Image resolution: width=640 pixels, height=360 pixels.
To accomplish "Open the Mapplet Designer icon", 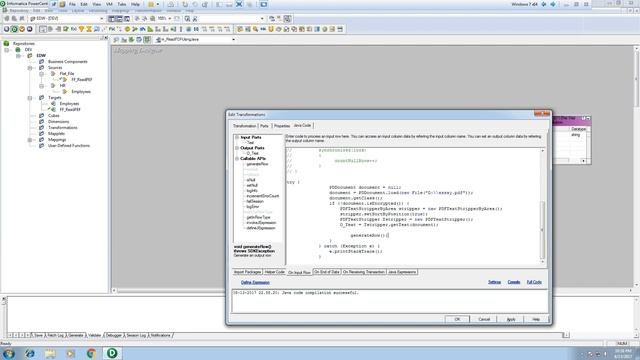I will pyautogui.click(x=29, y=29).
